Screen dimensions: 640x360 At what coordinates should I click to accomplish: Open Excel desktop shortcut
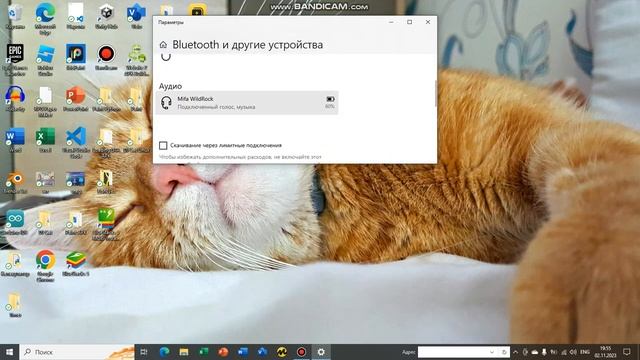[45, 140]
